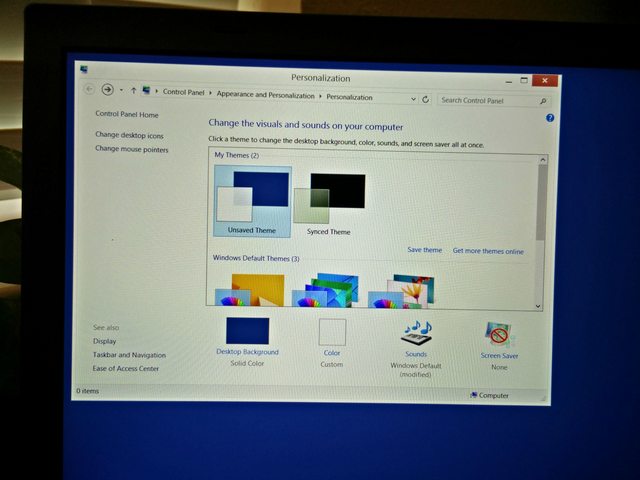The width and height of the screenshot is (640, 480).
Task: Open the Screen Saver icon
Action: pyautogui.click(x=500, y=335)
